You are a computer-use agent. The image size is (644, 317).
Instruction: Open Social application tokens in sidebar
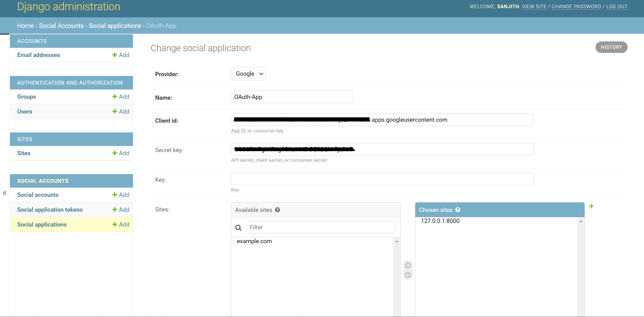(50, 210)
